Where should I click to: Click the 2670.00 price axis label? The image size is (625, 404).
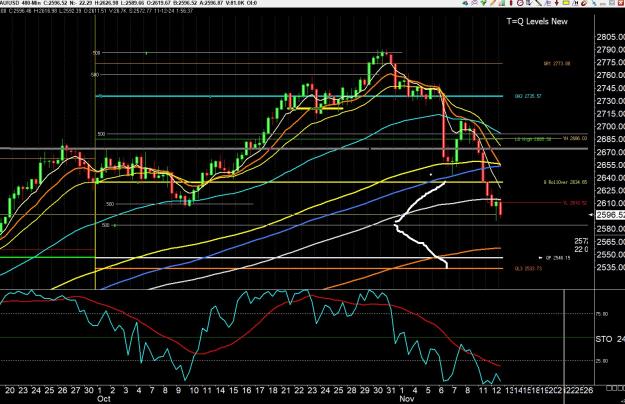[x=611, y=152]
